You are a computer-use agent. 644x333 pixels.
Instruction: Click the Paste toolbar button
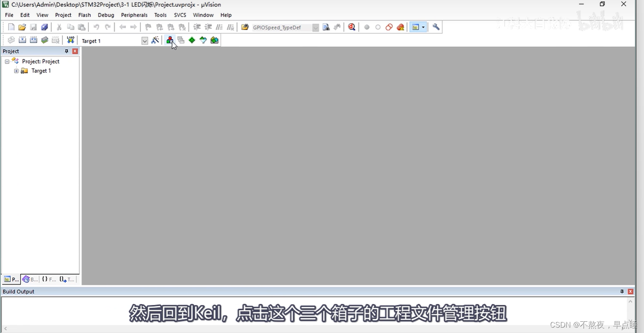pyautogui.click(x=82, y=27)
